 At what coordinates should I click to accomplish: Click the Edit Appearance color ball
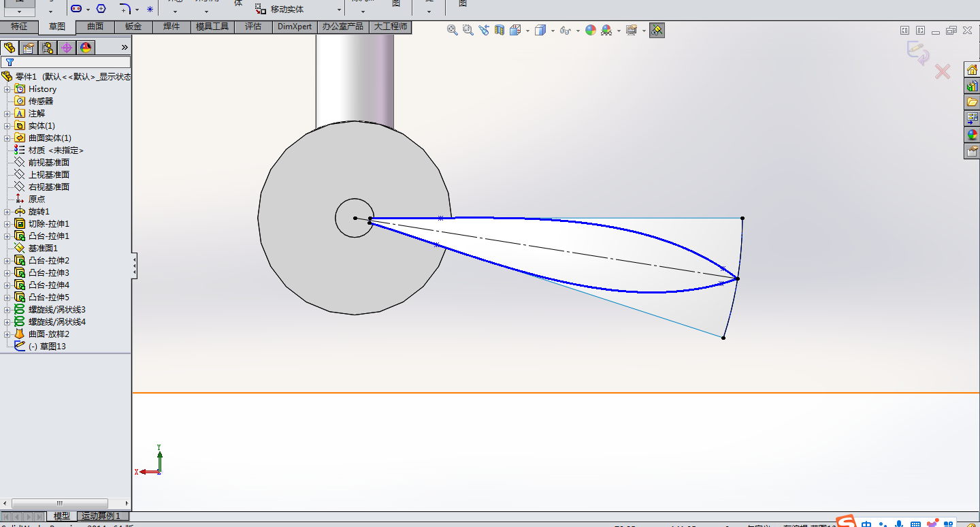point(590,30)
